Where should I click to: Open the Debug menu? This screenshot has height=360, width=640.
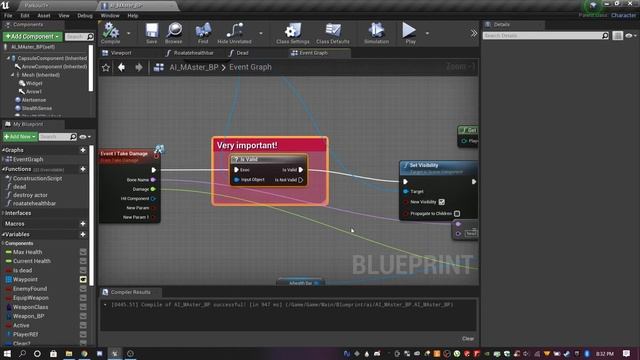85,16
